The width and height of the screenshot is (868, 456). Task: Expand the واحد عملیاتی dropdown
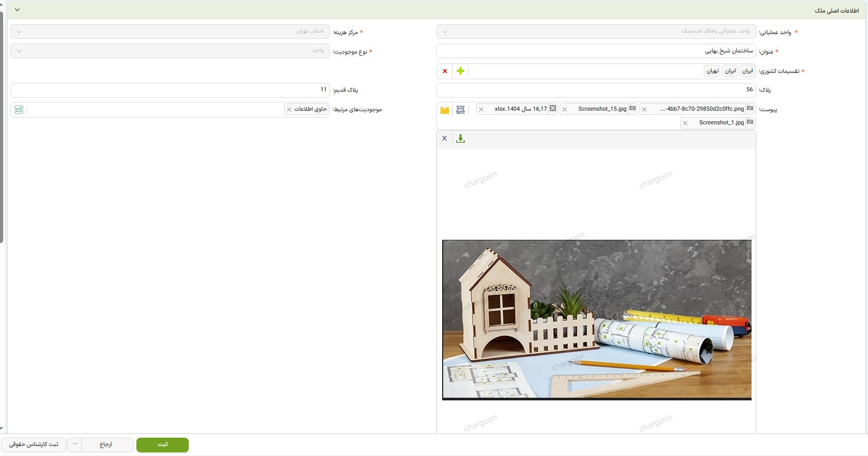click(x=445, y=31)
